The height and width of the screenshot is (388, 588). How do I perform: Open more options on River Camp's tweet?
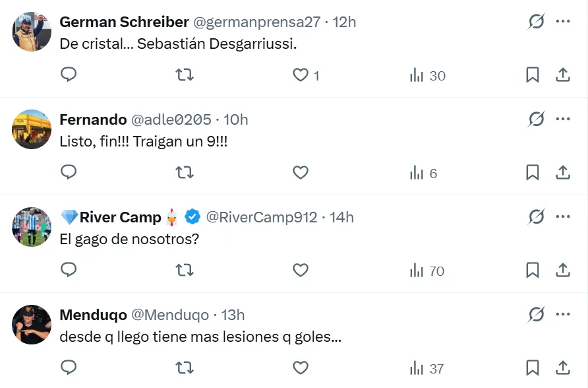(562, 217)
